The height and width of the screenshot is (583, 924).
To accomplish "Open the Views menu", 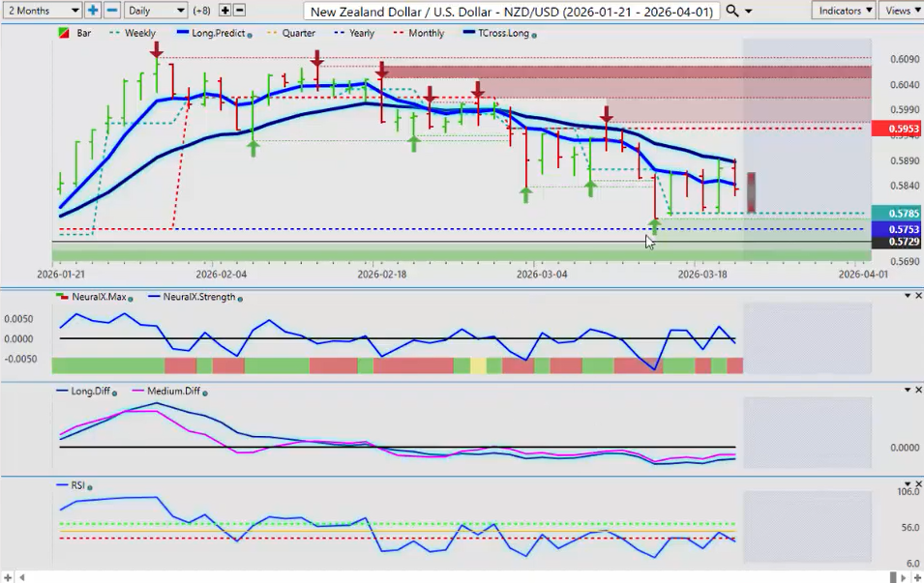I will click(x=901, y=10).
